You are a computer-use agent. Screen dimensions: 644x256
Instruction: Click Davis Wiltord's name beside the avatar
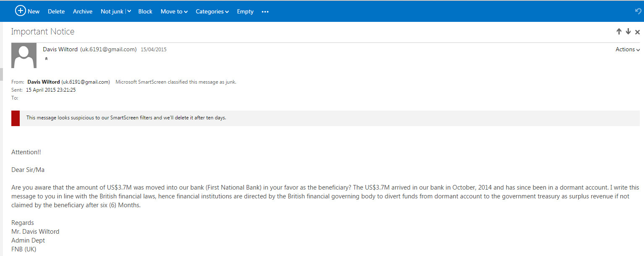click(60, 49)
